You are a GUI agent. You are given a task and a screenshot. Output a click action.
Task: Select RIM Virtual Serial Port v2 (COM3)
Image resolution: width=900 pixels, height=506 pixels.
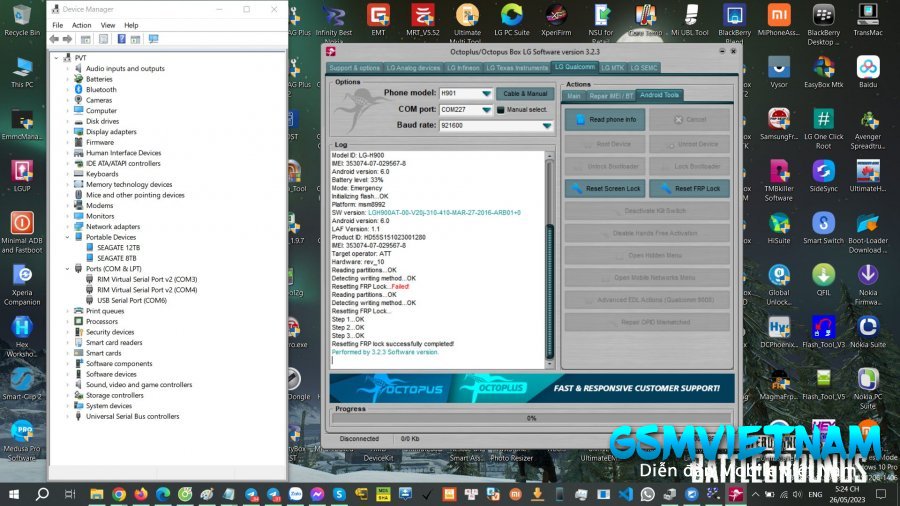tap(147, 279)
